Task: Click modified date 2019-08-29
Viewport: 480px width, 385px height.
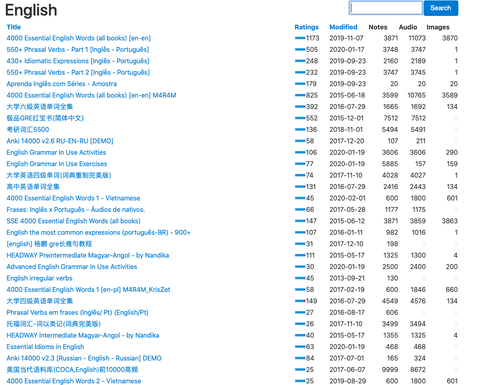Action: point(348,381)
